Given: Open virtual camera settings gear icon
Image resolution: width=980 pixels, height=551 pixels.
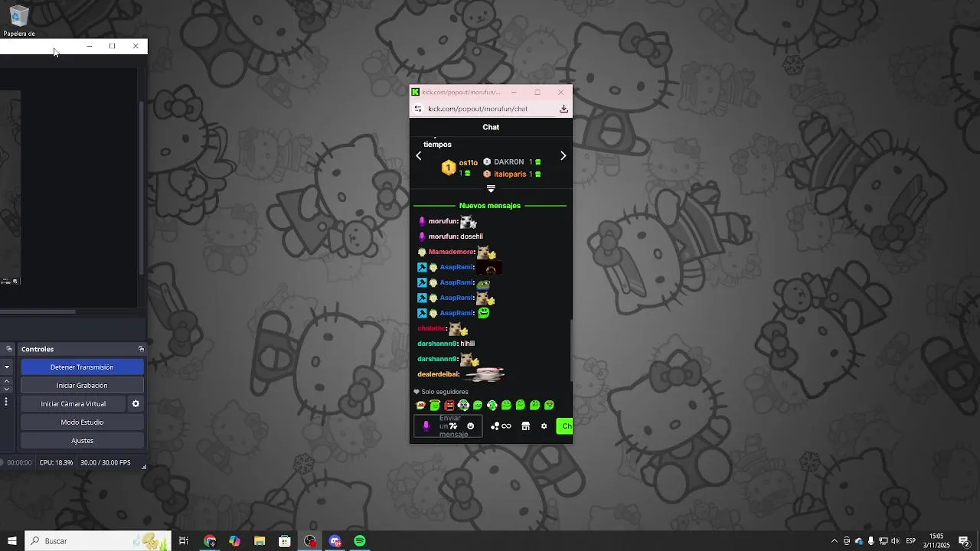Looking at the screenshot, I should click(136, 404).
